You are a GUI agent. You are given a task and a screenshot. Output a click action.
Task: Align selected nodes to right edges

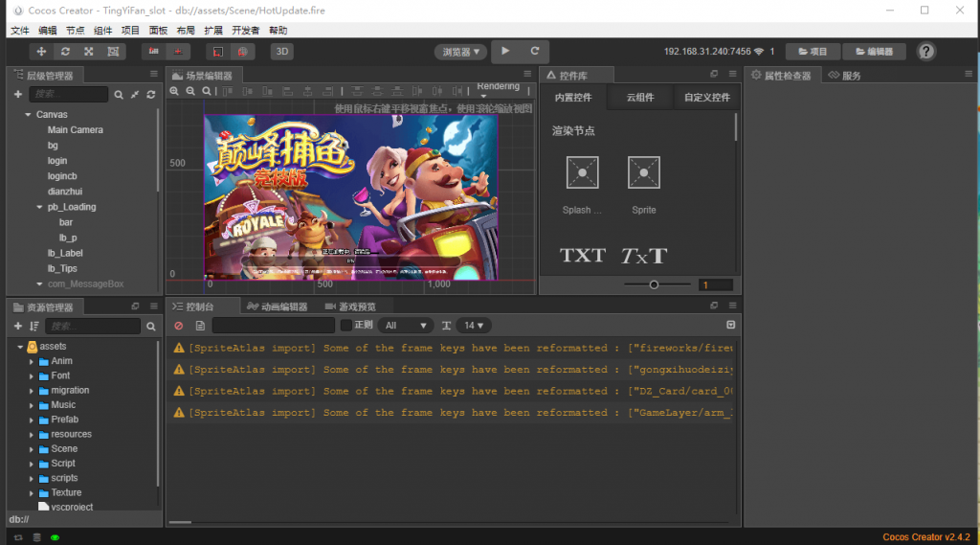pos(327,91)
